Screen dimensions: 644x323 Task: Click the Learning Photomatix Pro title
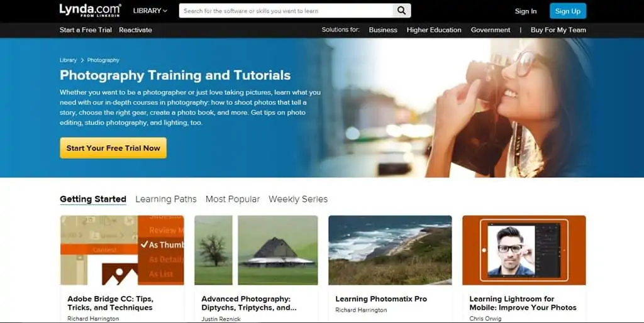[381, 299]
